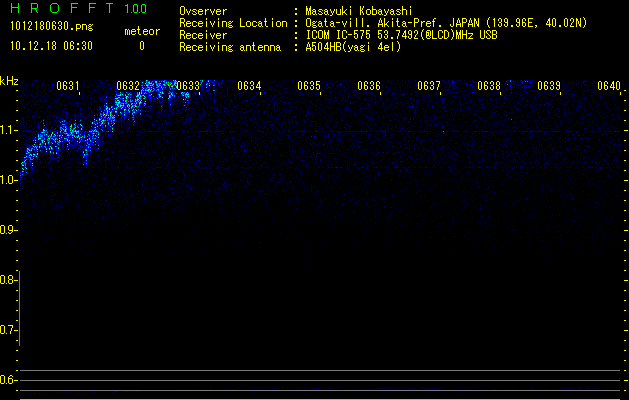Click the 0638 time marker
The image size is (629, 400).
point(489,86)
